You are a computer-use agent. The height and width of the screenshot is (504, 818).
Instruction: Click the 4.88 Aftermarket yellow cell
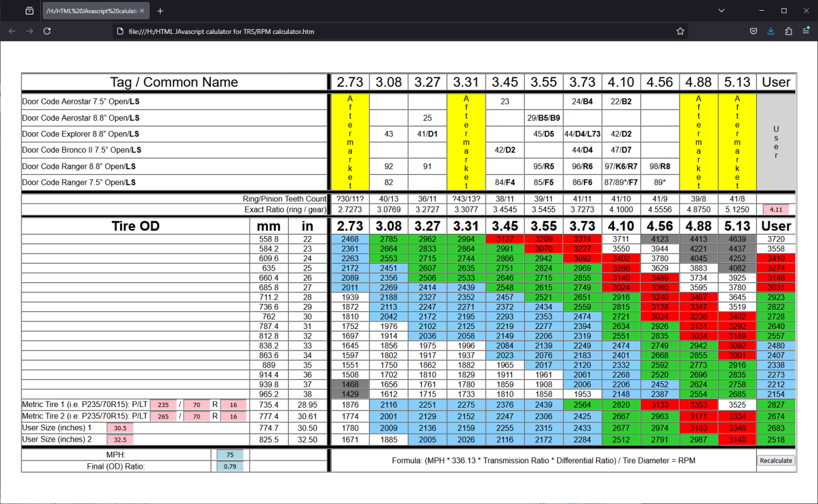pos(698,142)
